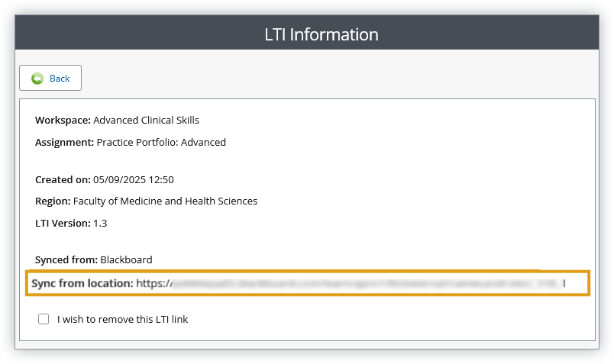614x364 pixels.
Task: Select the 'Advanced Clinical Skills' workspace text
Action: click(x=146, y=120)
